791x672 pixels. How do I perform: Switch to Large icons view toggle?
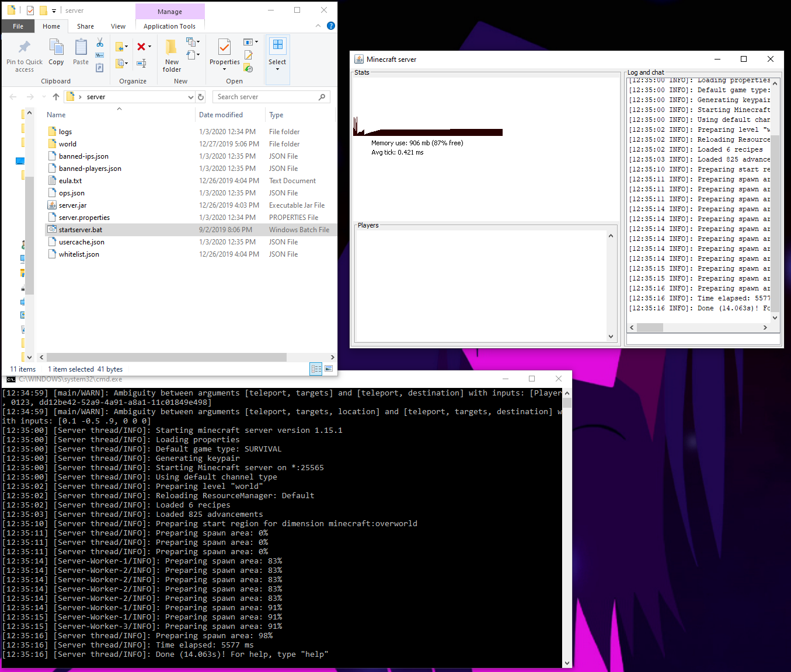tap(329, 369)
